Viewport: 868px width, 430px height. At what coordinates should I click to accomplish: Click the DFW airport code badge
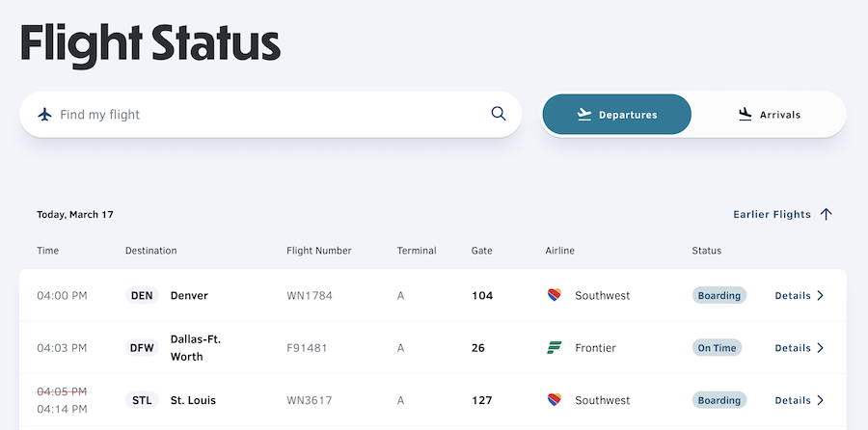pos(142,348)
